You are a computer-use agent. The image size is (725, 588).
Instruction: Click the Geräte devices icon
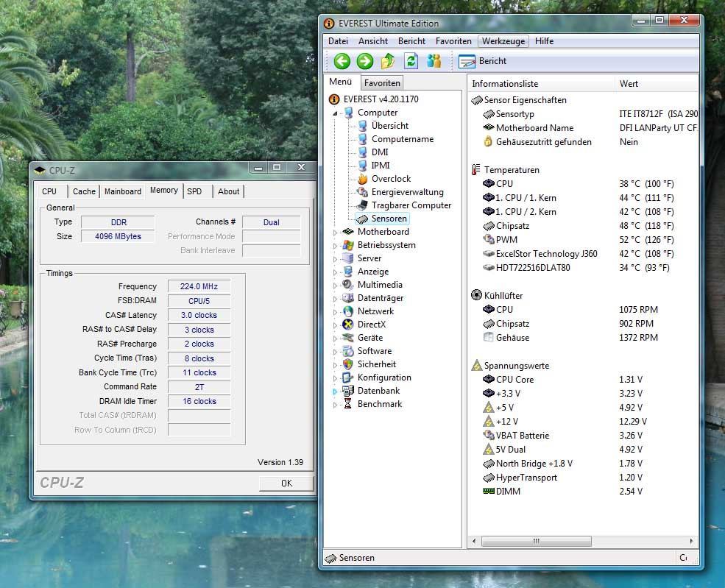[x=348, y=338]
